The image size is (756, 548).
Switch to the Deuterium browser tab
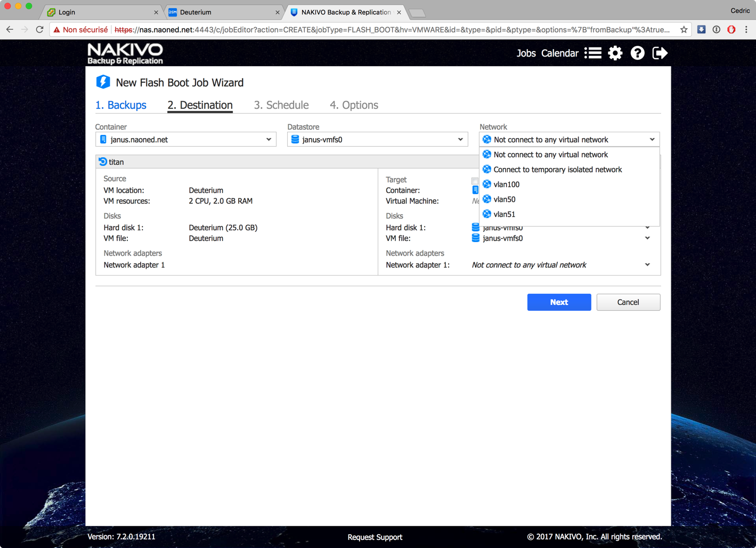[x=224, y=12]
